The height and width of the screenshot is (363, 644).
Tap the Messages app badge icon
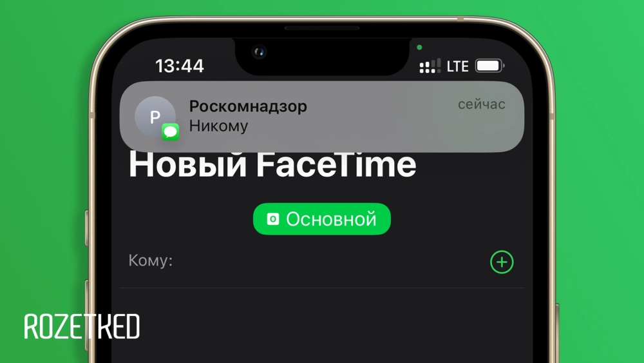(x=170, y=132)
